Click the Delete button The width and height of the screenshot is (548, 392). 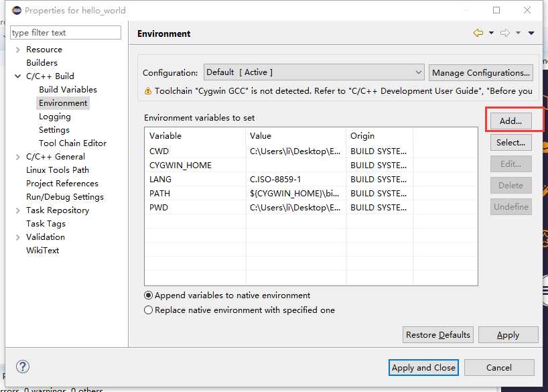511,186
